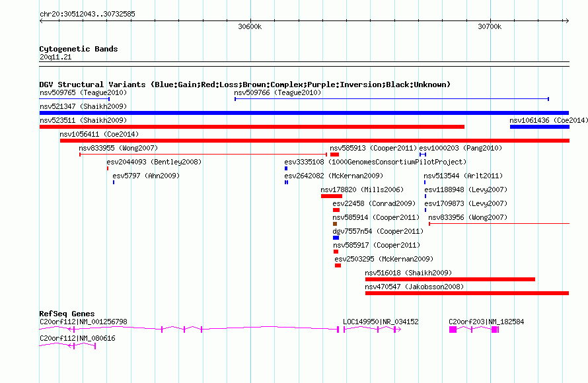Open the C20orf112|NM_080616 gene label

point(77,338)
